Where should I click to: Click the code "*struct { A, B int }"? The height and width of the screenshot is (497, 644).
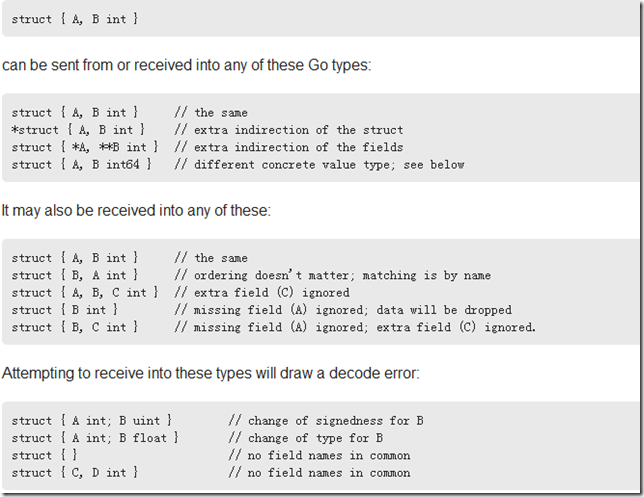tap(78, 130)
